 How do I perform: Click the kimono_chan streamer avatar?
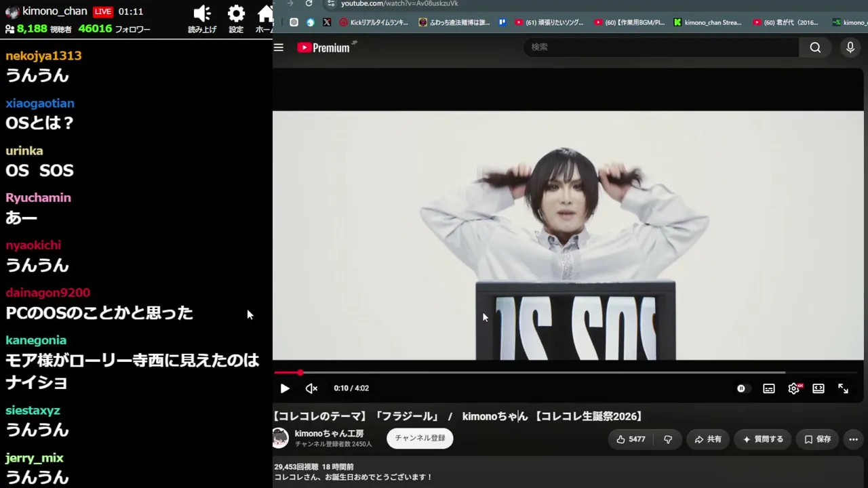pyautogui.click(x=12, y=12)
